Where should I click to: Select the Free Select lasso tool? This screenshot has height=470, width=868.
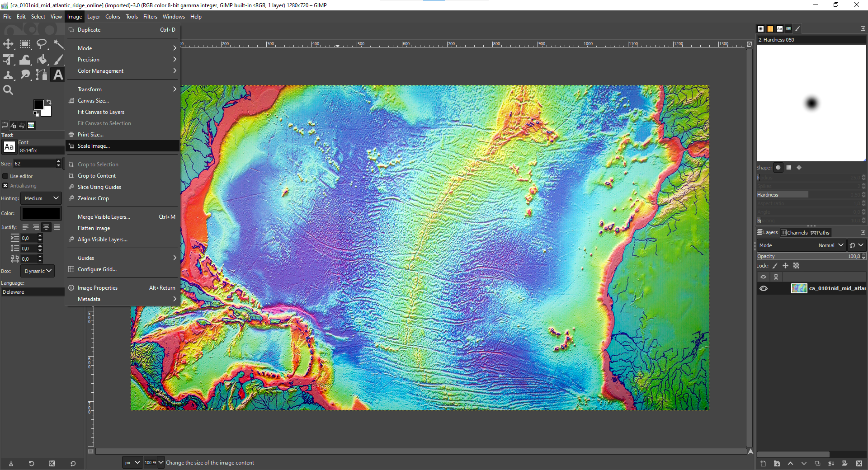click(x=42, y=44)
